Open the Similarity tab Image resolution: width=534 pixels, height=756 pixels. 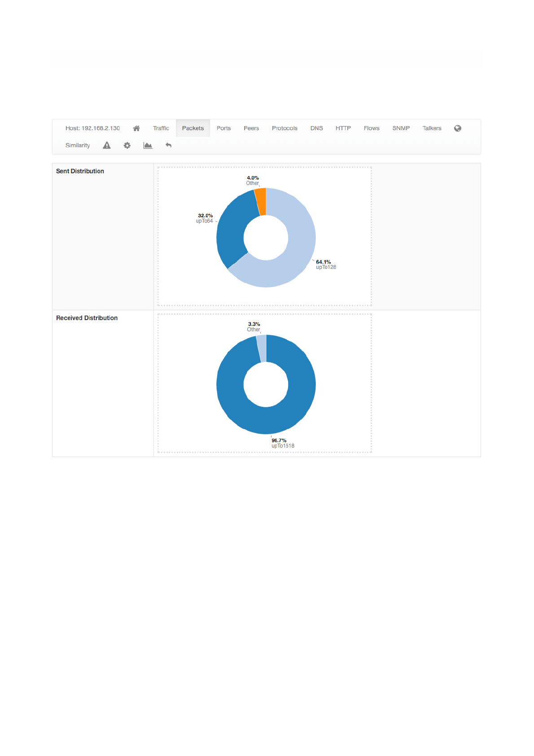pyautogui.click(x=78, y=145)
